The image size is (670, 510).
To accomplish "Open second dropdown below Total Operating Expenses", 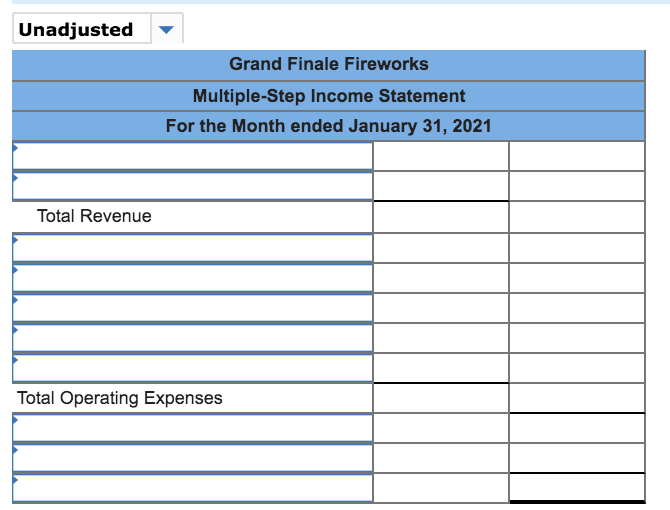I will tap(192, 458).
